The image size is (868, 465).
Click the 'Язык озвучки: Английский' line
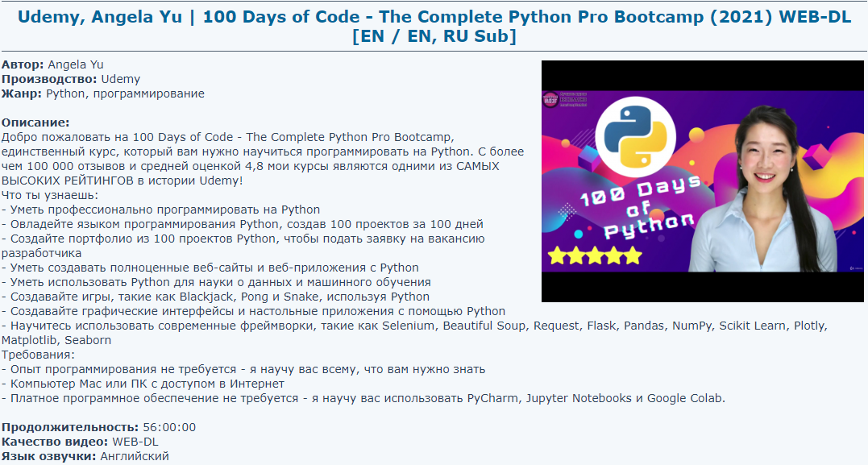pos(85,456)
